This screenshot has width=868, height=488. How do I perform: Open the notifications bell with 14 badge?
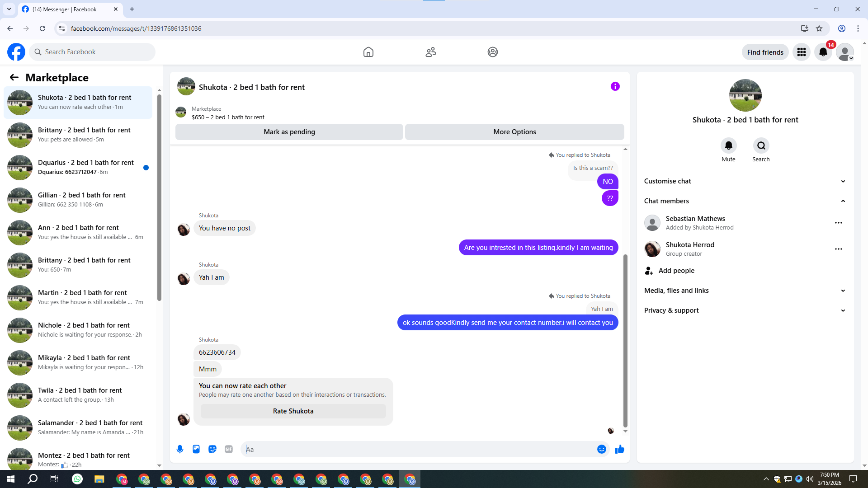point(823,52)
